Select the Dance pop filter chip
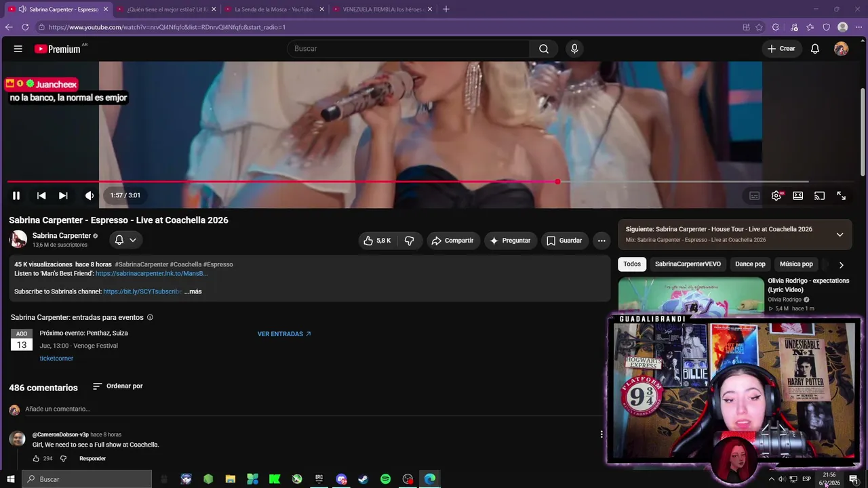 coord(750,264)
